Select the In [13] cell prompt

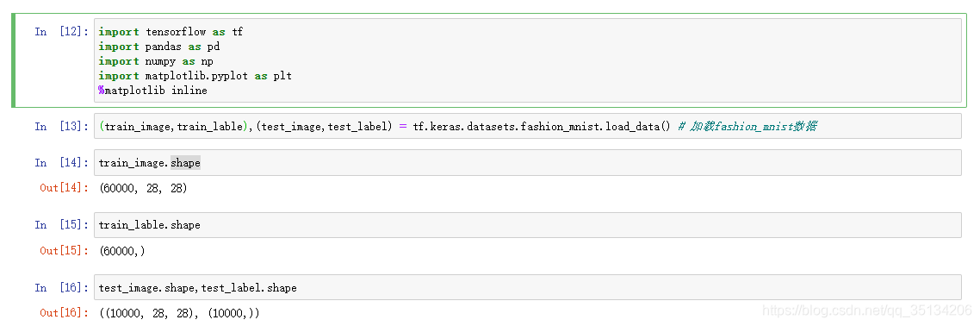coord(62,127)
